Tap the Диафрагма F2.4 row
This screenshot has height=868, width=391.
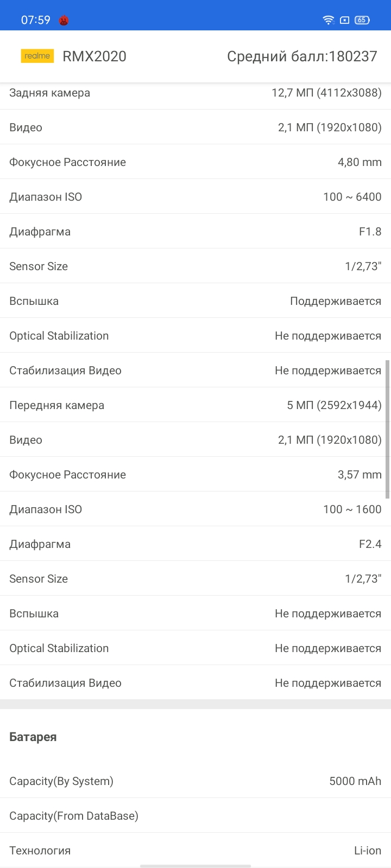pyautogui.click(x=195, y=544)
